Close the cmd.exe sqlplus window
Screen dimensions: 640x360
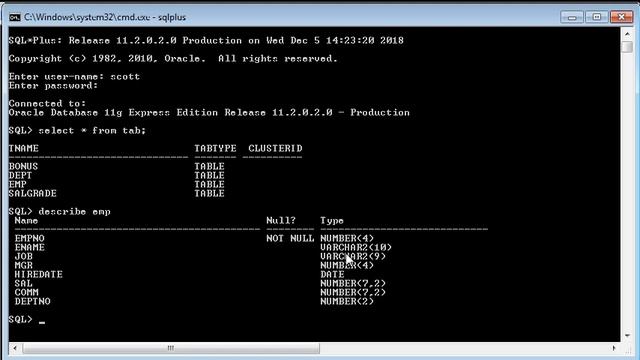(x=621, y=17)
